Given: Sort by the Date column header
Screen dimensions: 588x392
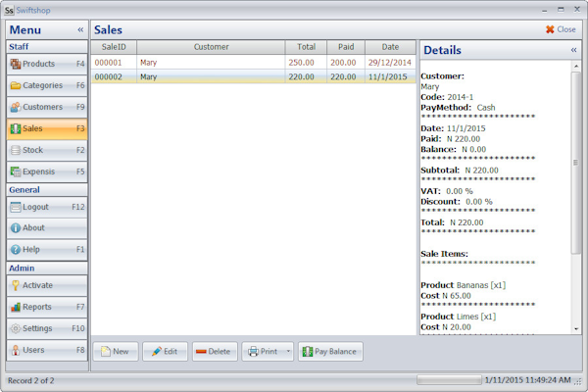Looking at the screenshot, I should pos(390,47).
